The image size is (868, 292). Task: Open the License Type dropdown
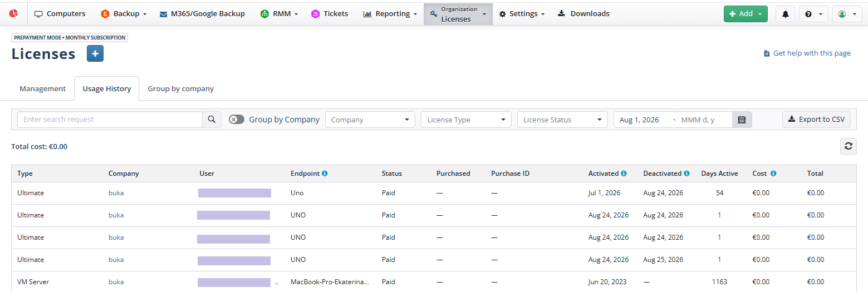[466, 120]
